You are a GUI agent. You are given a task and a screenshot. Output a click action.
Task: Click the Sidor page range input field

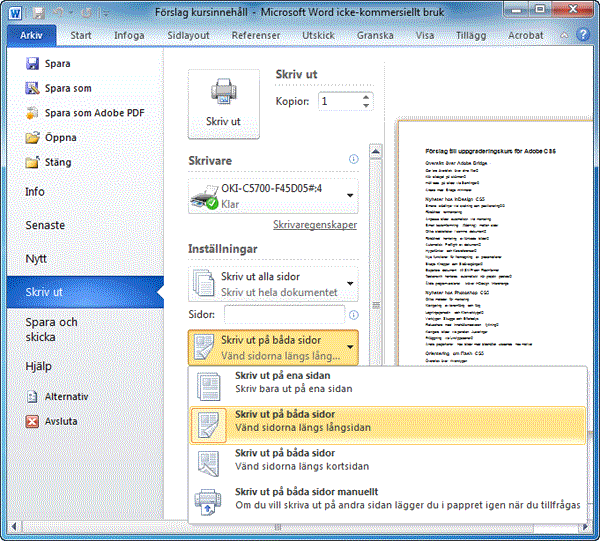[x=284, y=315]
